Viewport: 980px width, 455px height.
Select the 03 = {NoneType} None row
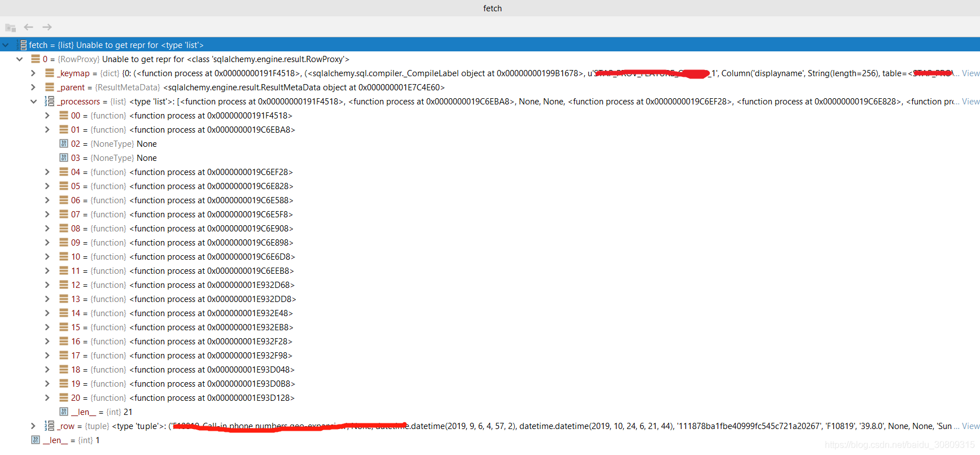tap(113, 158)
